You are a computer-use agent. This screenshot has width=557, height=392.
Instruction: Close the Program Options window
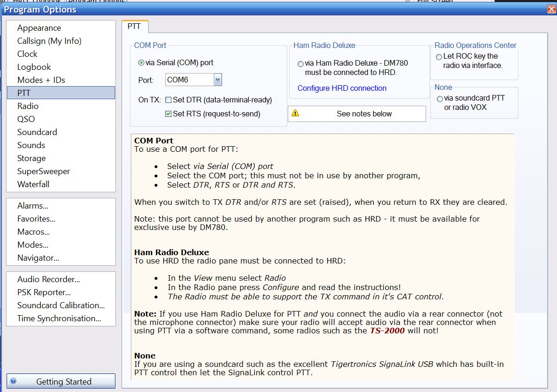pyautogui.click(x=552, y=9)
